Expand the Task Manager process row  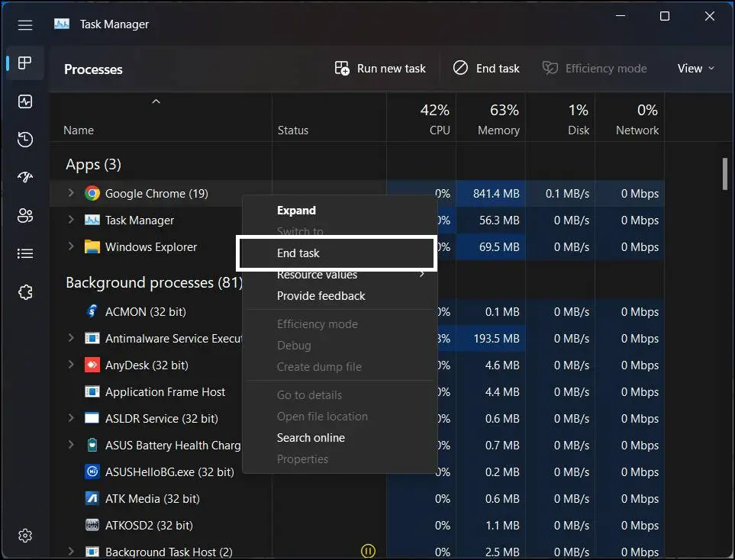click(x=71, y=219)
